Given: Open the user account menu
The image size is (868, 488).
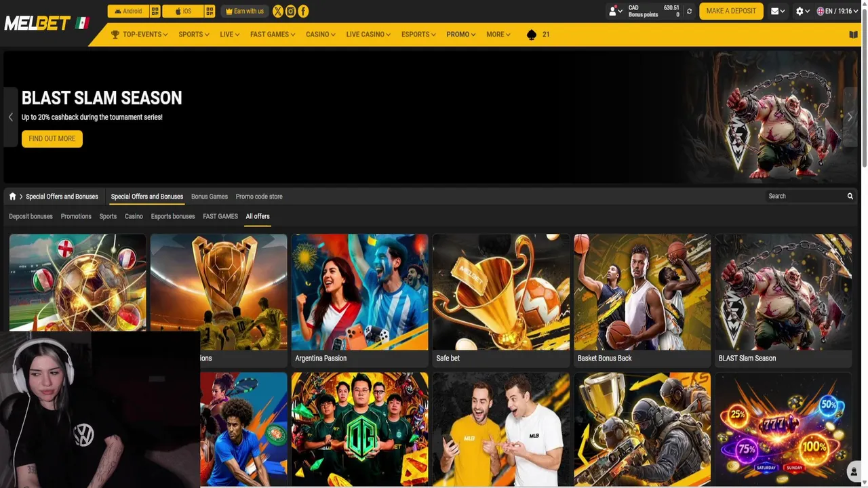Looking at the screenshot, I should (615, 11).
